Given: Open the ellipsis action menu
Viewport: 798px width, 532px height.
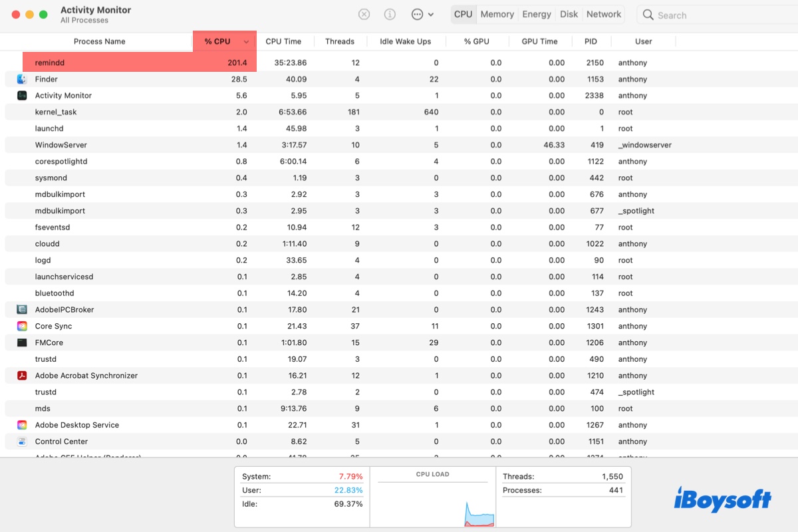Looking at the screenshot, I should (422, 15).
